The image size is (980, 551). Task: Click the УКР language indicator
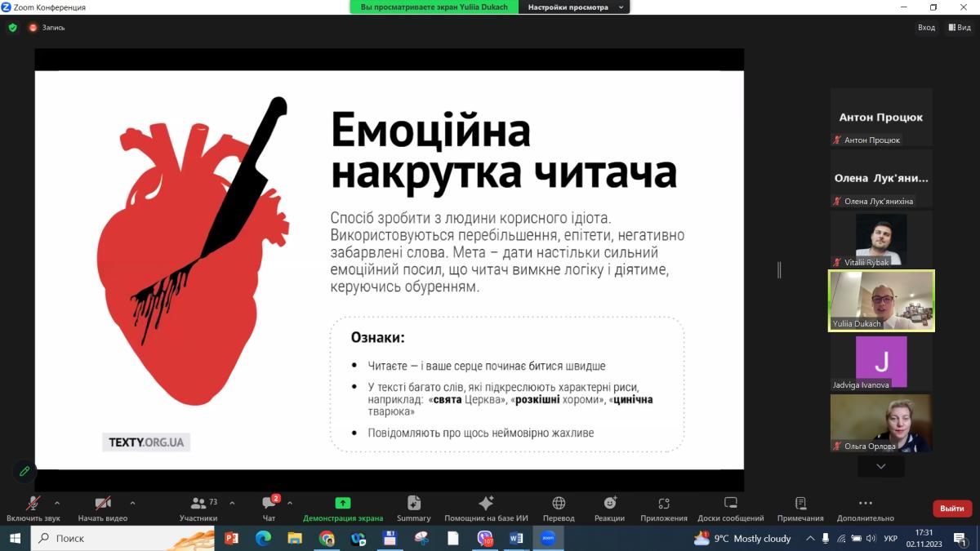point(891,538)
